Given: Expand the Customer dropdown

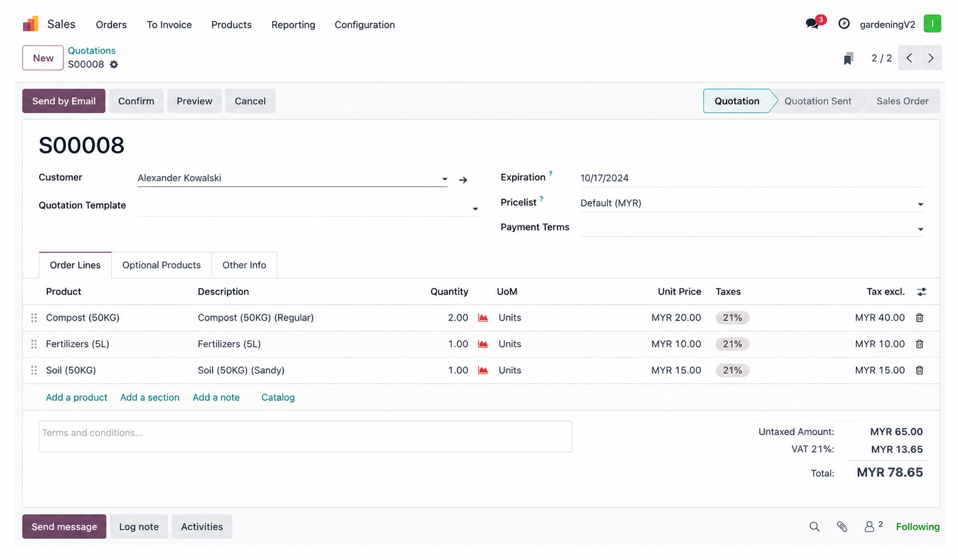Looking at the screenshot, I should (445, 179).
